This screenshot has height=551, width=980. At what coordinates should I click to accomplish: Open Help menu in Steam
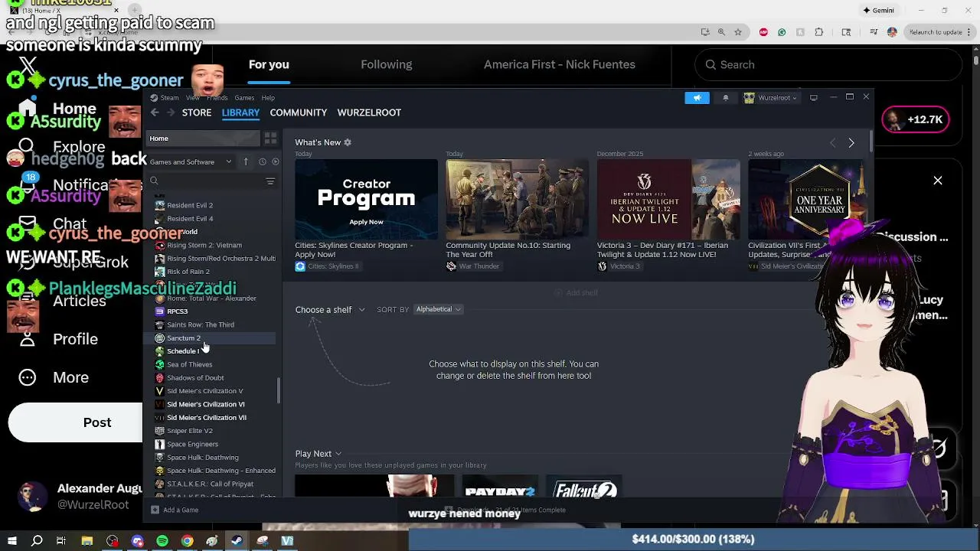[x=268, y=98]
